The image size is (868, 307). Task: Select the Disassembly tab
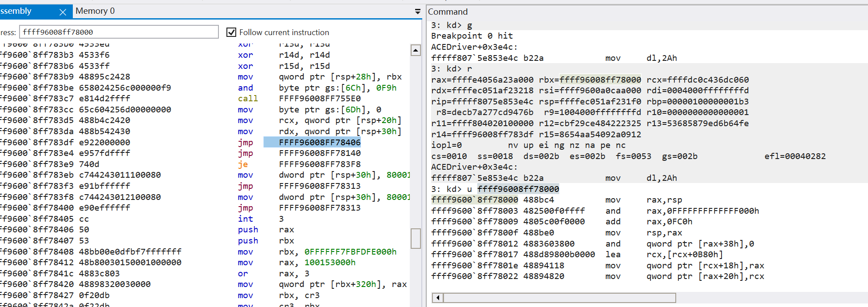pos(18,11)
